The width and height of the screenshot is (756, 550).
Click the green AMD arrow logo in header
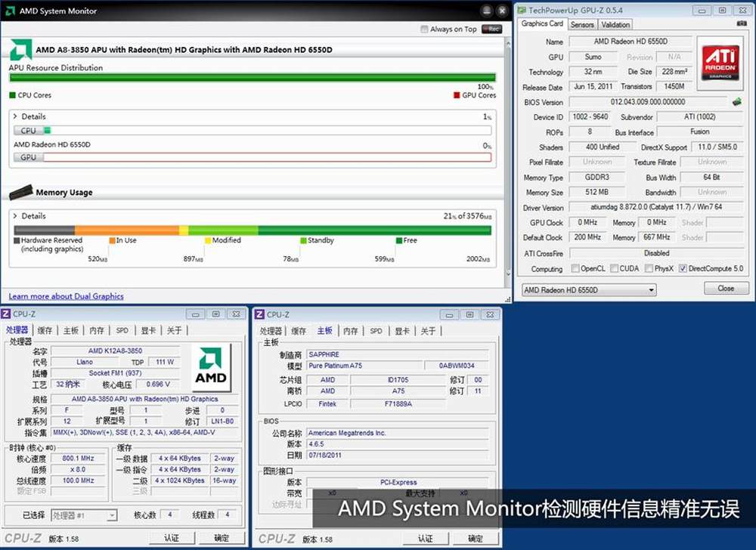click(20, 49)
